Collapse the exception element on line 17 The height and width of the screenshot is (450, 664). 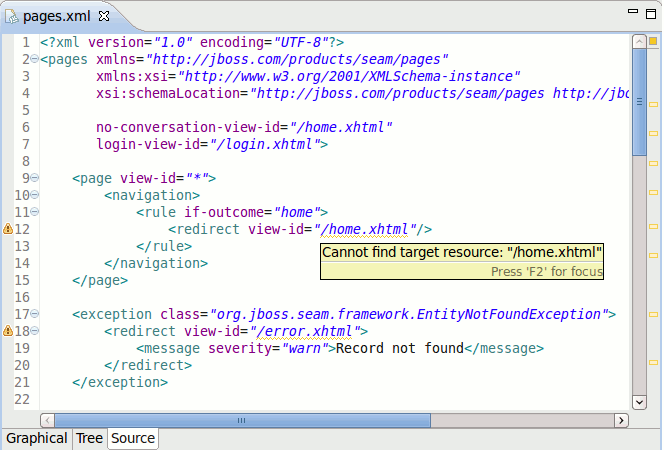click(x=34, y=314)
